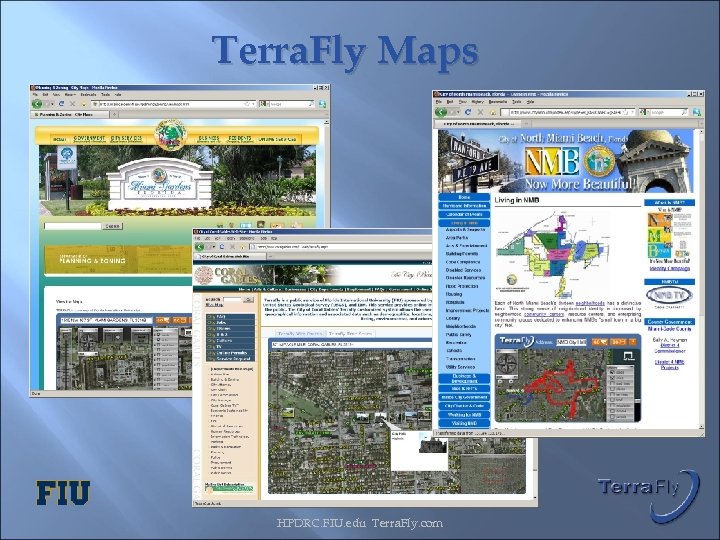720x540 pixels.
Task: Open new tab in Miami Gardens browser window
Action: 114,114
